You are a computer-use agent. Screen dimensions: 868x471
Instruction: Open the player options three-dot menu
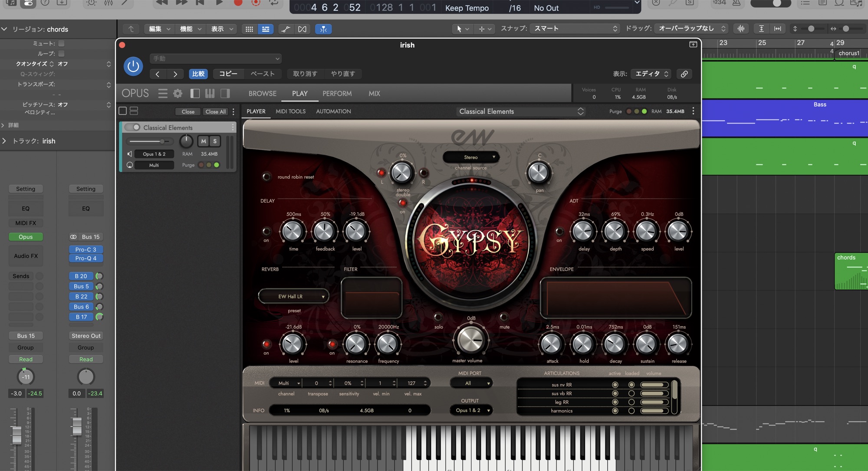pos(693,111)
